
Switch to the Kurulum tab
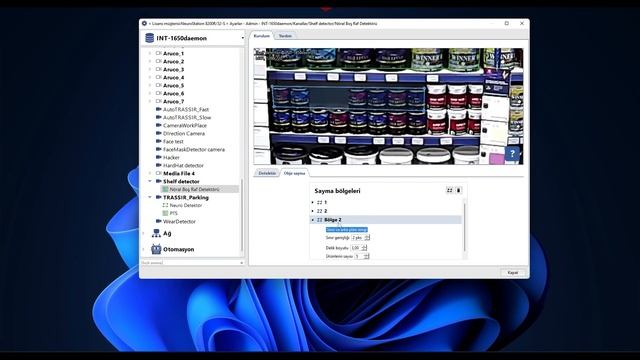pos(262,36)
